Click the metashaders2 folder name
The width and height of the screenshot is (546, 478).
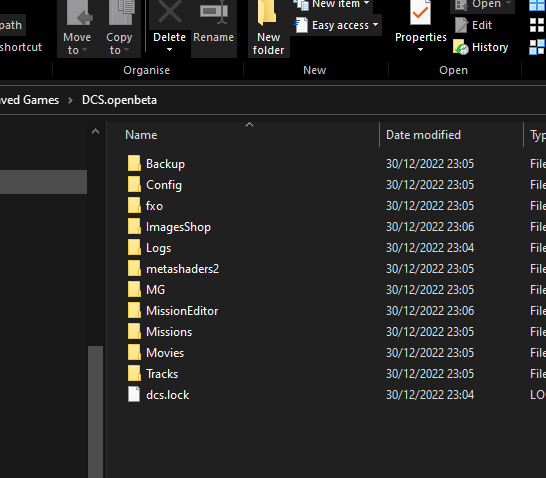point(182,268)
